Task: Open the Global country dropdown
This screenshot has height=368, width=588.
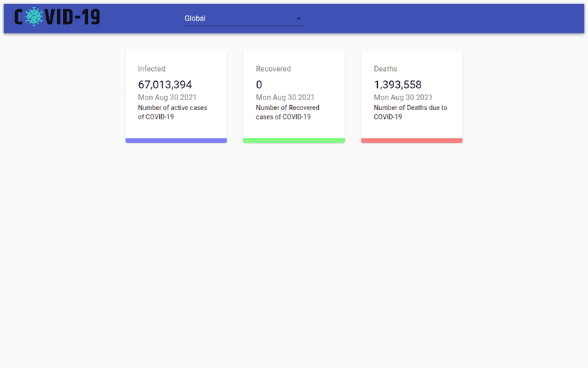Action: (x=244, y=18)
